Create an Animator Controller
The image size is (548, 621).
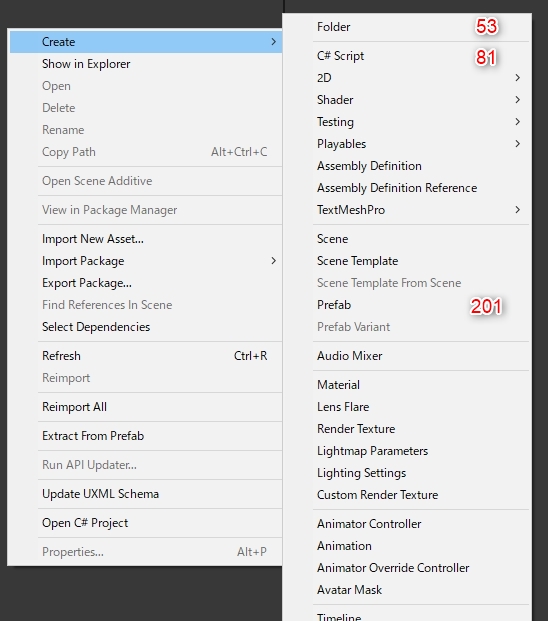(421, 524)
